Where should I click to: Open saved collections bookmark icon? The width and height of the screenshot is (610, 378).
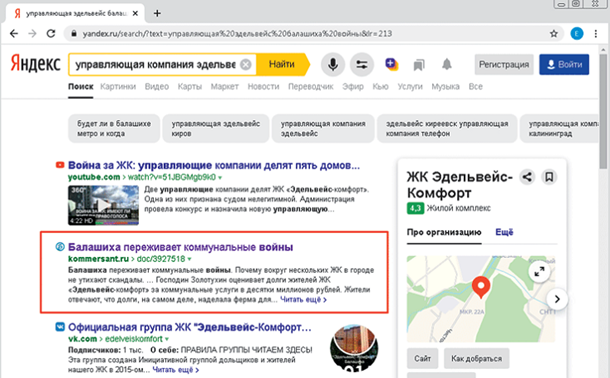(419, 65)
